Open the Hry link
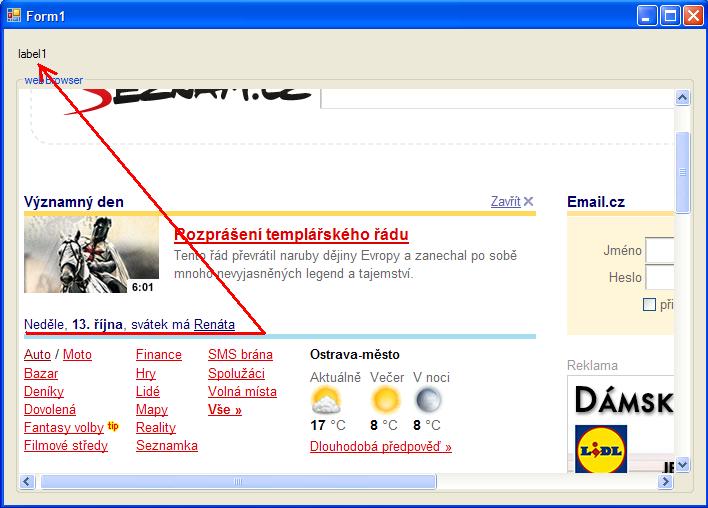 (145, 373)
